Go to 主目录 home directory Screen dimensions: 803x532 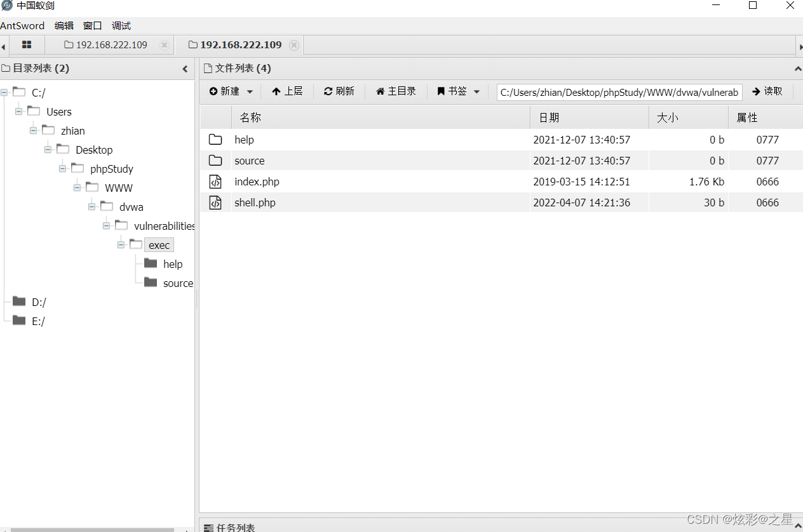click(x=396, y=91)
